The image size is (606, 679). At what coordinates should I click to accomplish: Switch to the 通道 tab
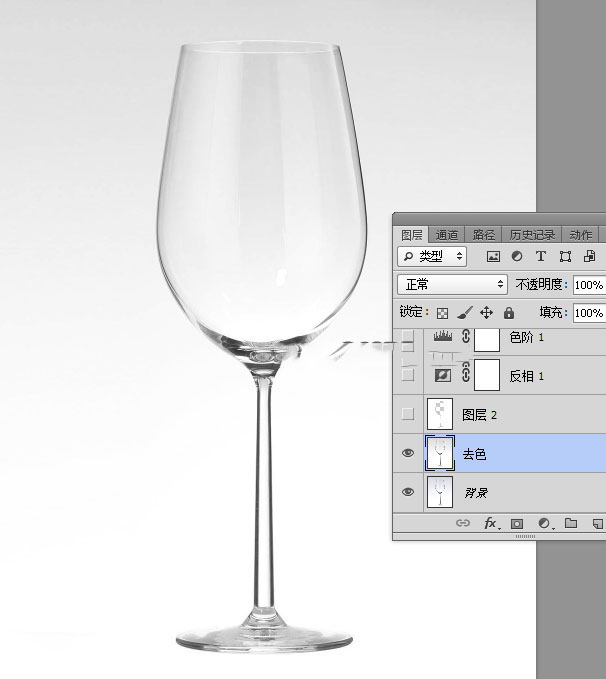tap(447, 235)
